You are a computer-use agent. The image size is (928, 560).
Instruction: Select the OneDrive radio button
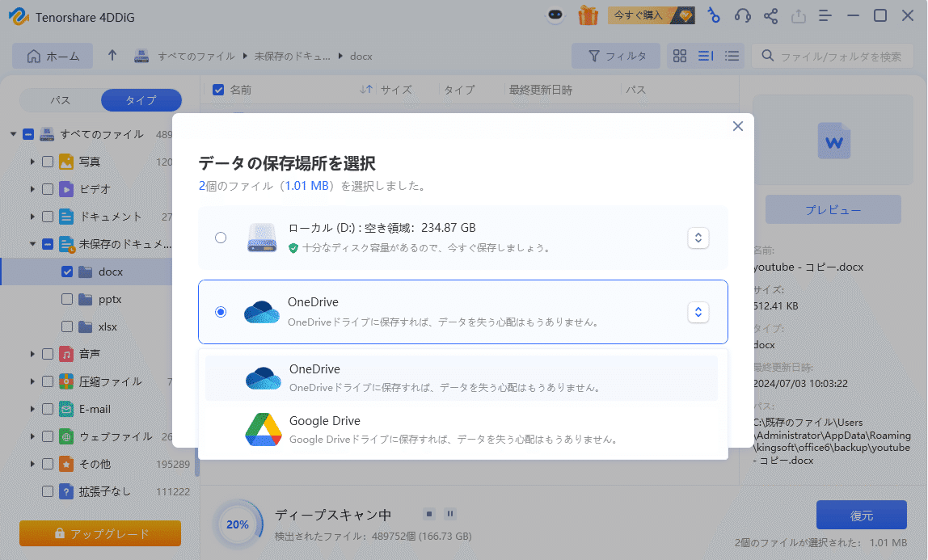click(221, 312)
